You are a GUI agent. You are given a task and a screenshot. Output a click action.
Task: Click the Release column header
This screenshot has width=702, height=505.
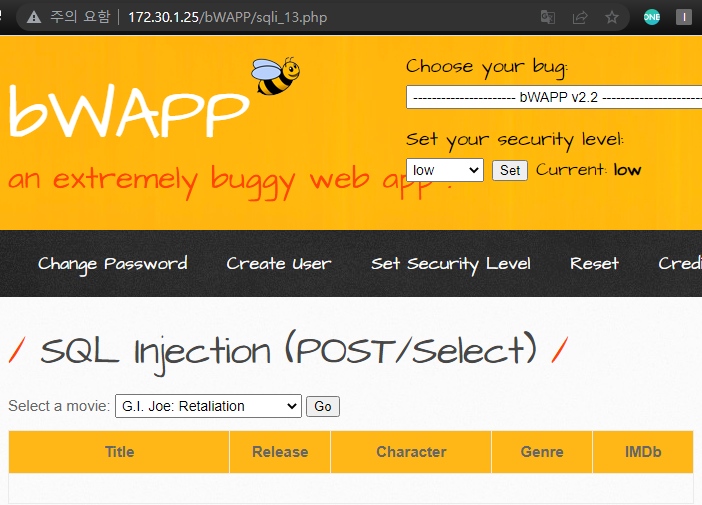[x=280, y=452]
